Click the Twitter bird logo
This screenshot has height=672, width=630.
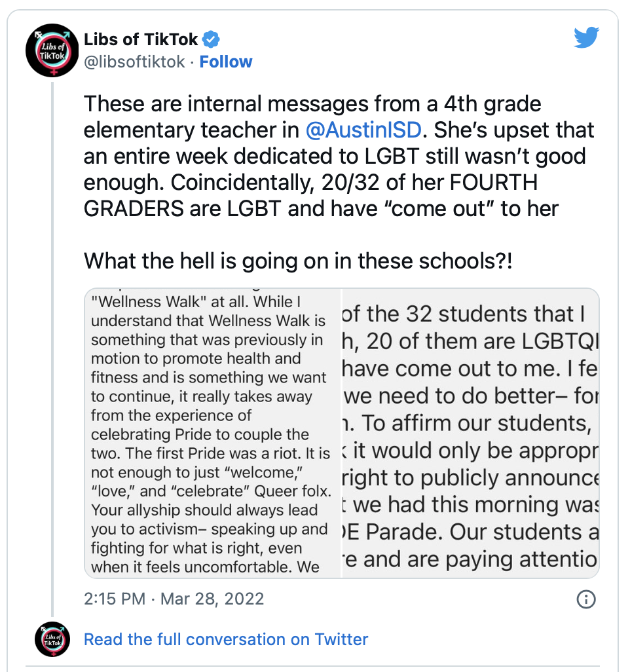586,37
